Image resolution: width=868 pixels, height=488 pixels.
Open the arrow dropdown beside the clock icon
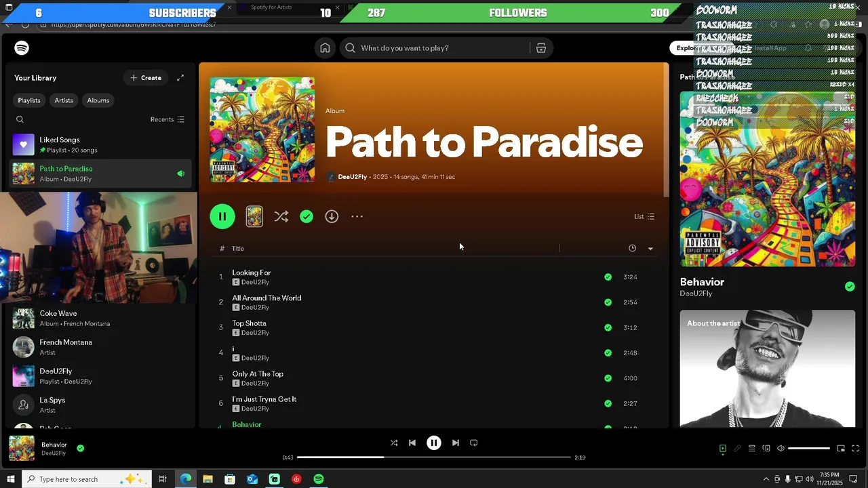tap(650, 249)
